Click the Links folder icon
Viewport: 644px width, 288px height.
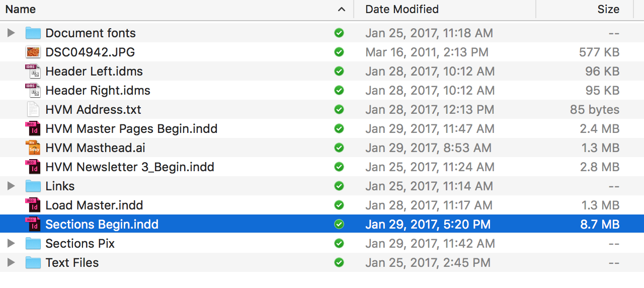[x=33, y=186]
